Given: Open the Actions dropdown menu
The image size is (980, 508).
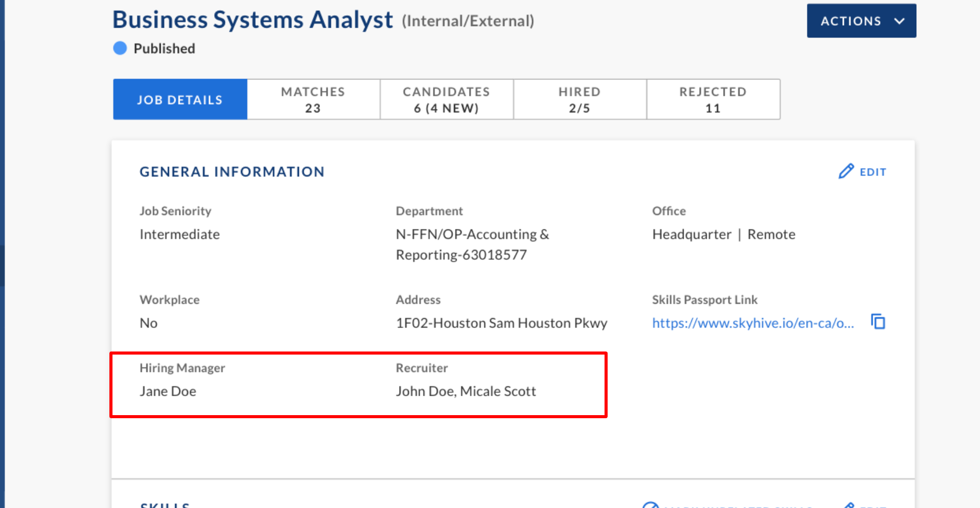Looking at the screenshot, I should pyautogui.click(x=861, y=21).
